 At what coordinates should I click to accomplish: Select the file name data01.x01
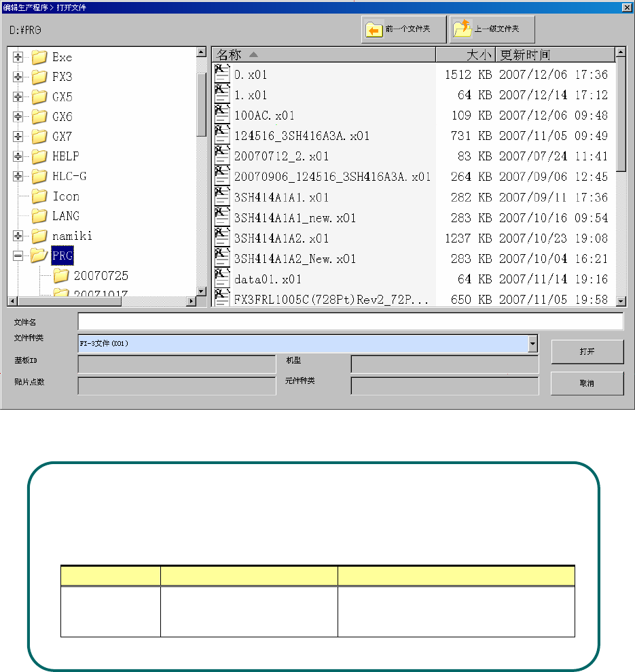[268, 279]
